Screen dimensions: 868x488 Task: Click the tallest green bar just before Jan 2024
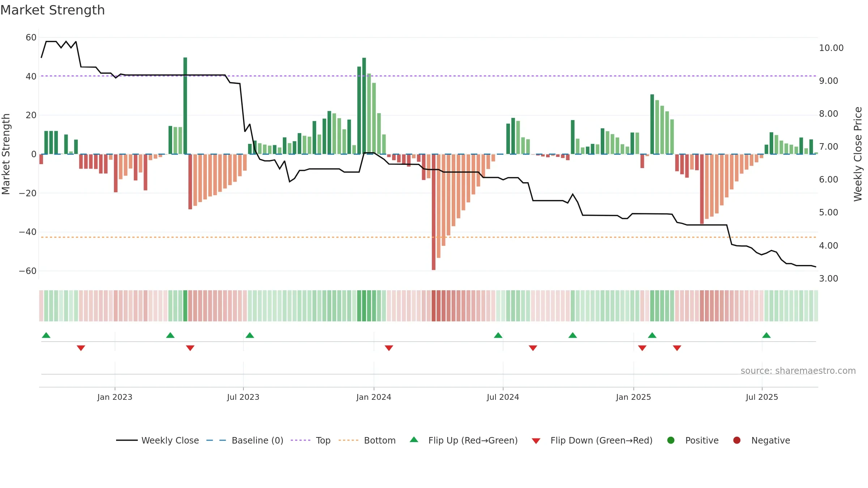[364, 106]
